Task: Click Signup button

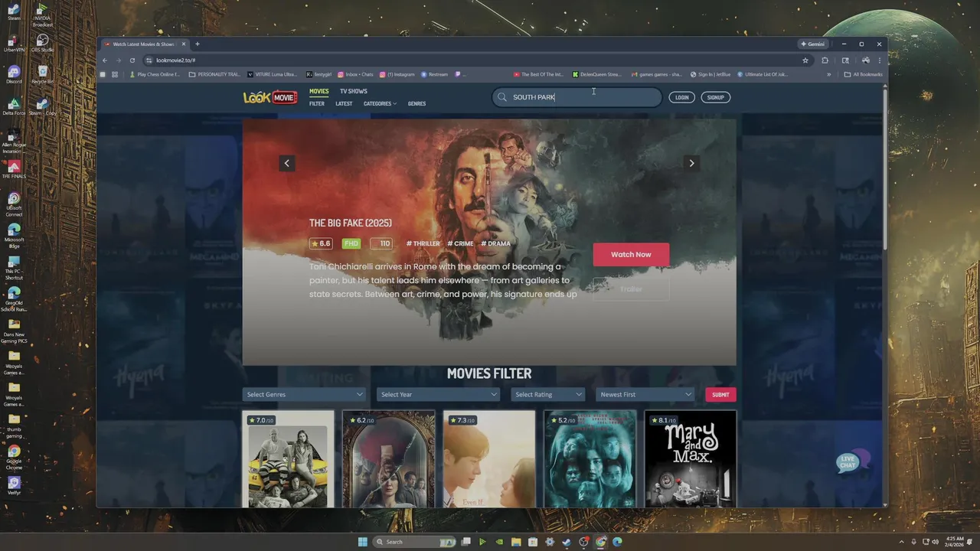Action: point(716,97)
